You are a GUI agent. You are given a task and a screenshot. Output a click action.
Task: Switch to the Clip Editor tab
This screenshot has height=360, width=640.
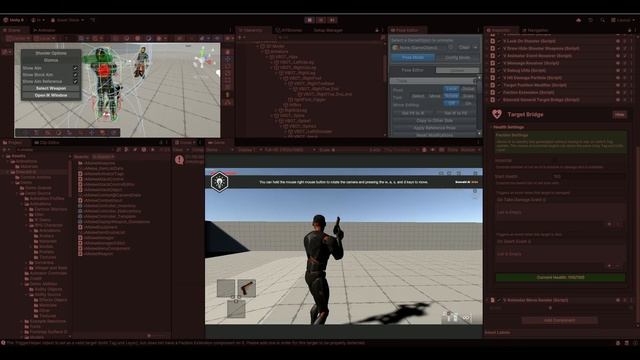pos(47,142)
